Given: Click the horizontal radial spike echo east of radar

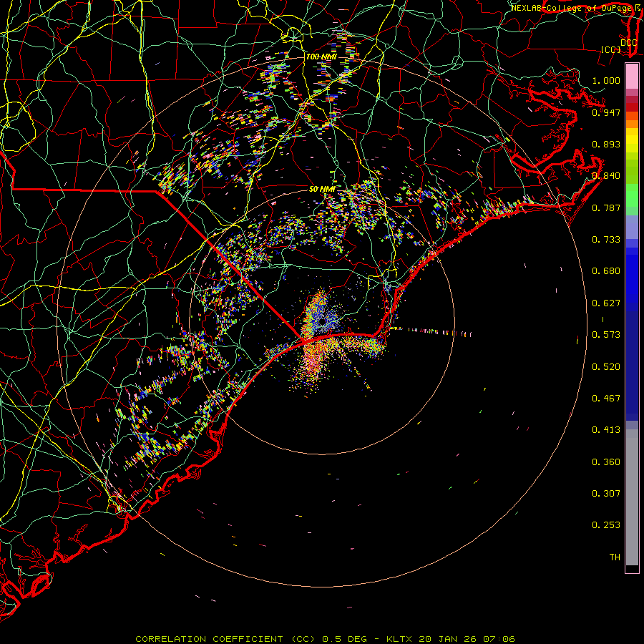Looking at the screenshot, I should (431, 331).
